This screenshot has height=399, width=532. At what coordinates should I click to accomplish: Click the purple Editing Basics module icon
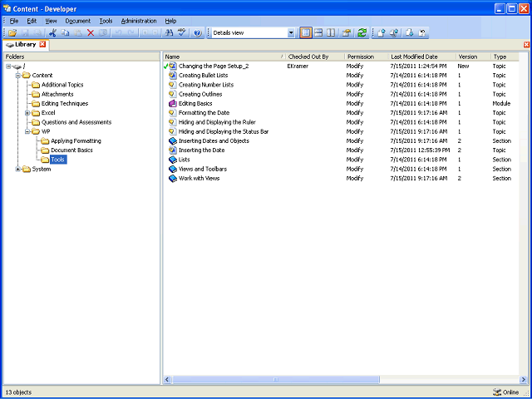click(x=173, y=103)
